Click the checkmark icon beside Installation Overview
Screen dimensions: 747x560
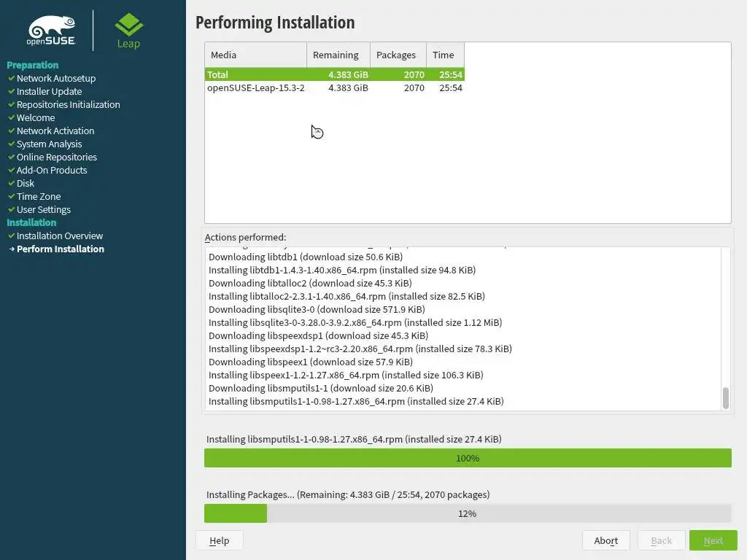pos(12,236)
